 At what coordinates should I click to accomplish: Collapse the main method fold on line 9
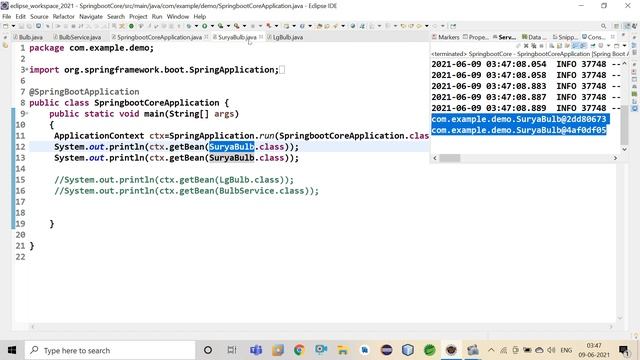tap(27, 114)
